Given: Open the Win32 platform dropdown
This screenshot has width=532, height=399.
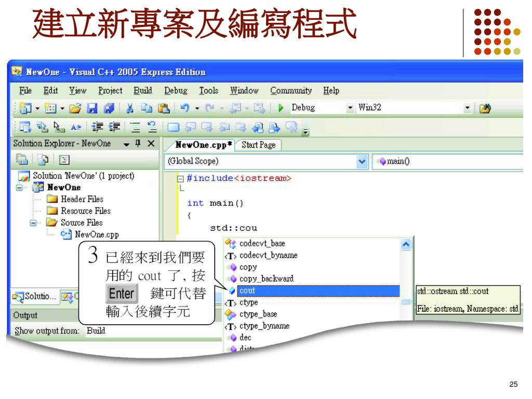Looking at the screenshot, I should 468,108.
